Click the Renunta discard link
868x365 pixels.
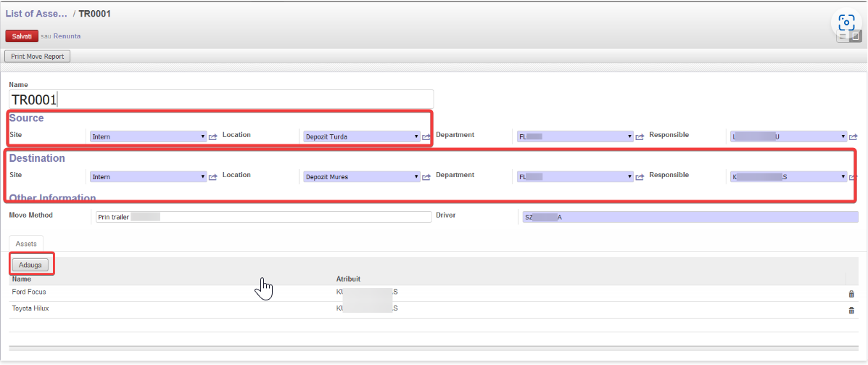[67, 36]
